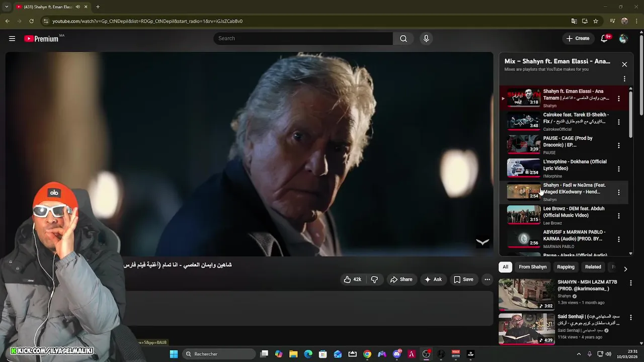Dislike the current video

click(374, 280)
